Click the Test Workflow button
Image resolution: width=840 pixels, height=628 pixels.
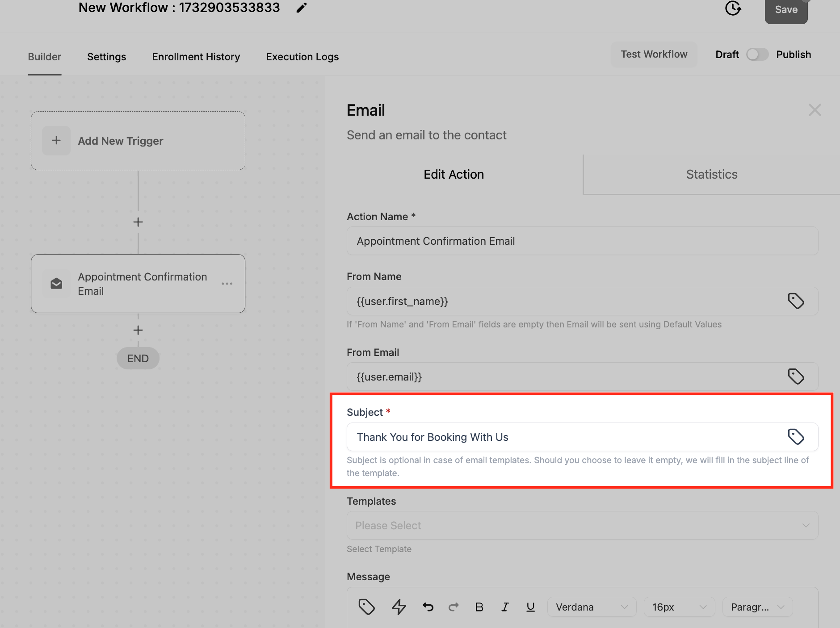click(654, 54)
